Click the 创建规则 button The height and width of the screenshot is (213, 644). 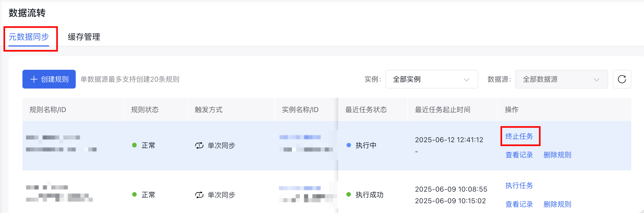(x=49, y=79)
